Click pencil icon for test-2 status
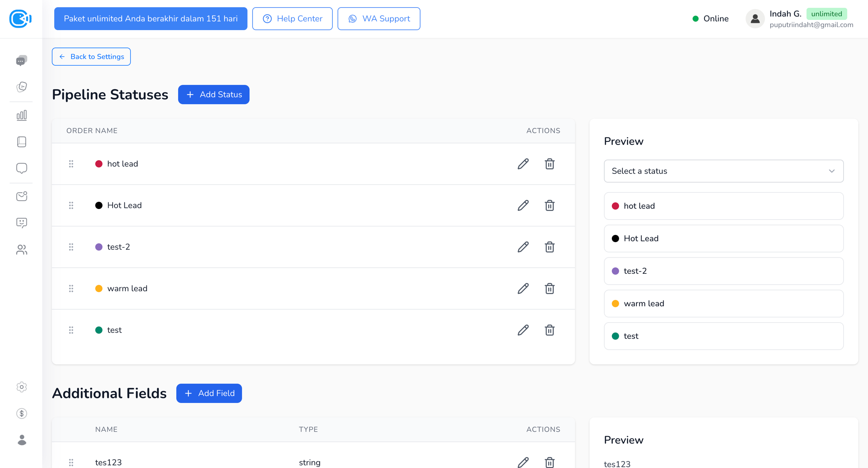Viewport: 868px width, 468px height. (523, 247)
